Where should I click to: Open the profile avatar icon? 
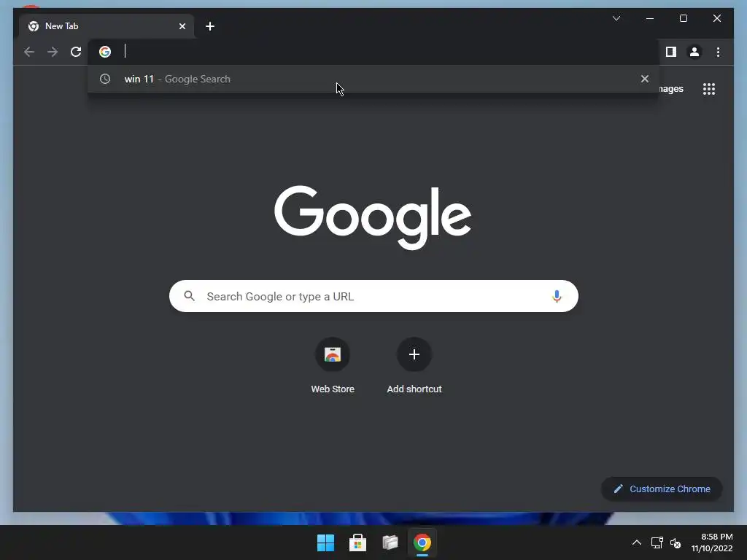pos(694,52)
